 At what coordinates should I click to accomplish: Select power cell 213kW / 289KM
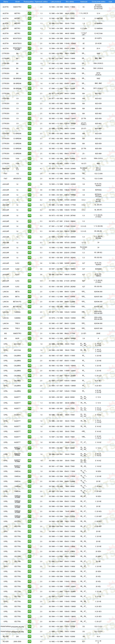(70, 221)
